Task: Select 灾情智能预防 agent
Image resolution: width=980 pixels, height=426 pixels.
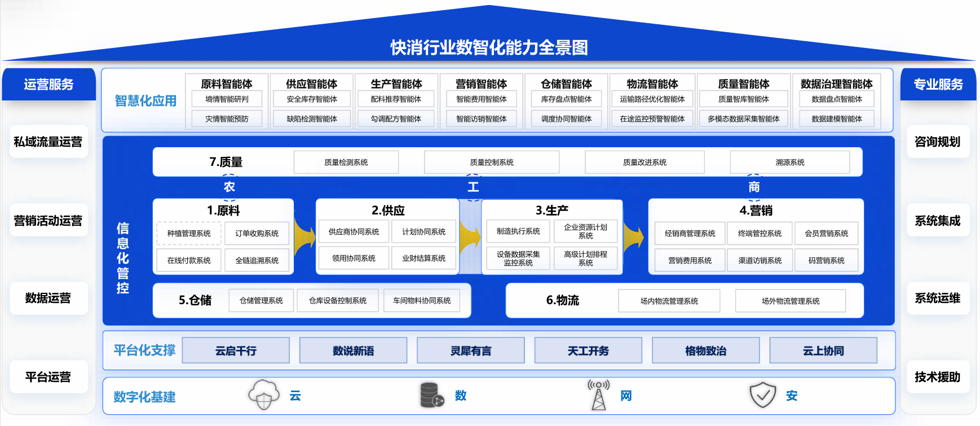Action: coord(227,118)
